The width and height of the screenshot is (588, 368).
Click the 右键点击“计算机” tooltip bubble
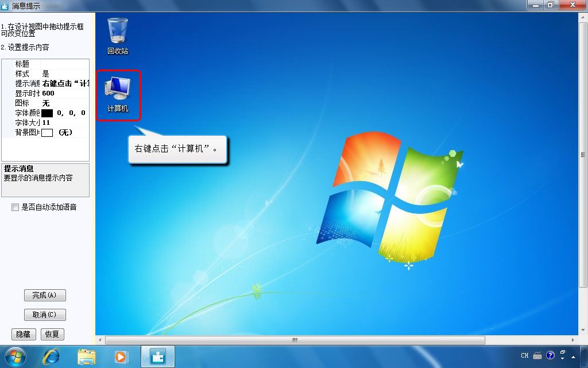coord(178,149)
